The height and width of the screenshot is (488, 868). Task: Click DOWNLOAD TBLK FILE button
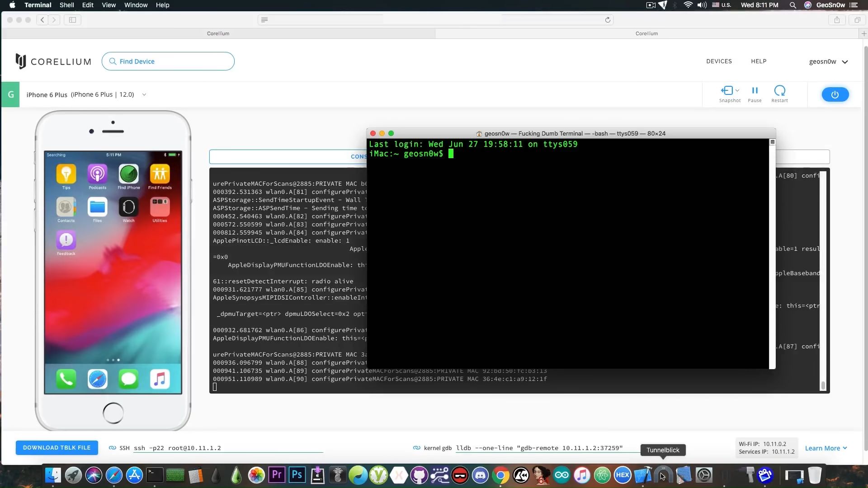pyautogui.click(x=57, y=447)
